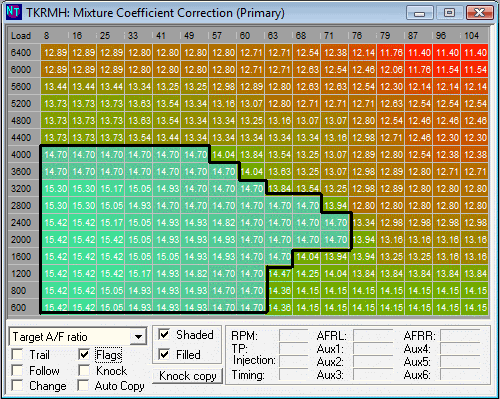
Task: Select cell 14.82 in the 1200 row
Action: click(x=195, y=274)
